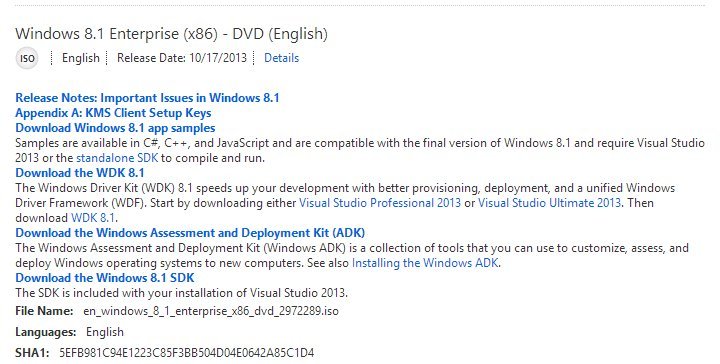This screenshot has width=720, height=364.
Task: Click the inline WDK 8.1 link
Action: coord(93,218)
